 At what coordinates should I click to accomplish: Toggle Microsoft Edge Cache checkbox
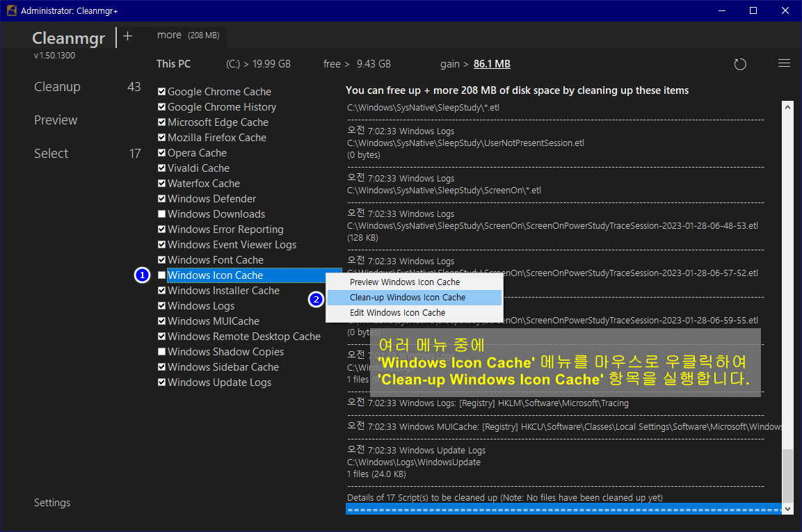point(161,122)
